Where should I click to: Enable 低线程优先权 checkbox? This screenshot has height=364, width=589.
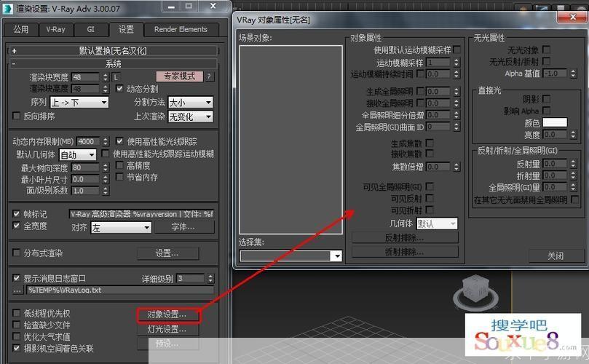pos(16,313)
